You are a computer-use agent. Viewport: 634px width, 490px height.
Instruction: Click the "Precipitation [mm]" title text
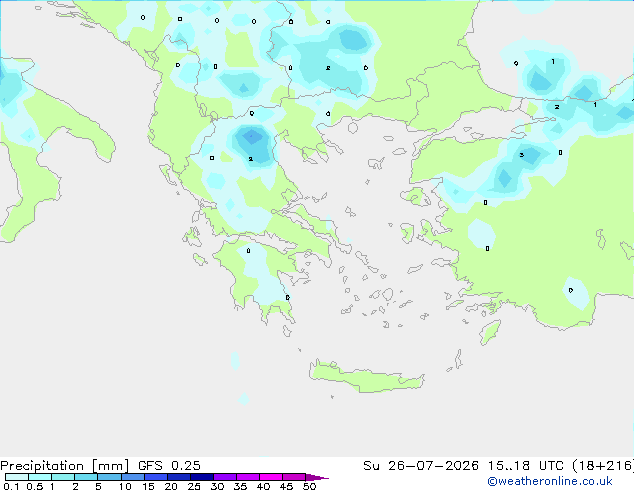(64, 466)
